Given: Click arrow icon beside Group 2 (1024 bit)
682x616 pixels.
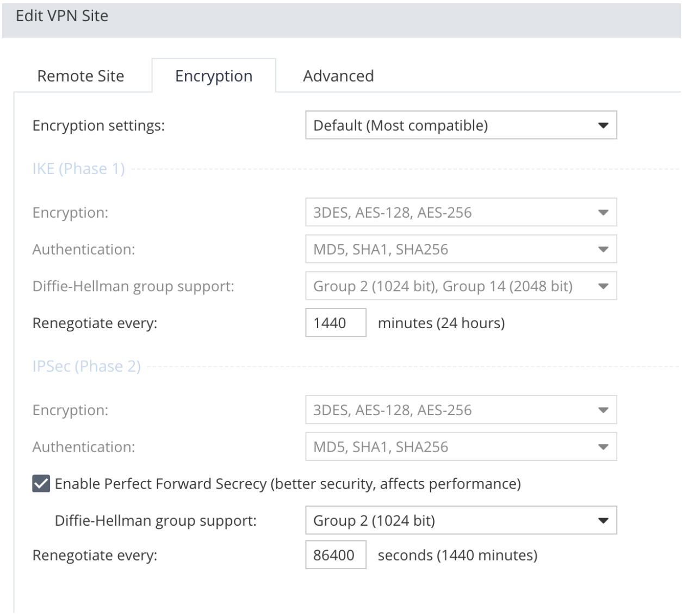Looking at the screenshot, I should click(603, 521).
